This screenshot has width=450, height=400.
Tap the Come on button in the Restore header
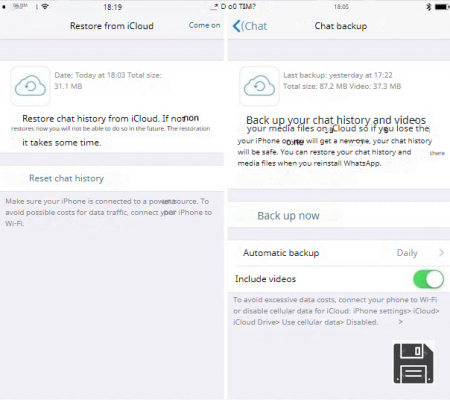204,25
